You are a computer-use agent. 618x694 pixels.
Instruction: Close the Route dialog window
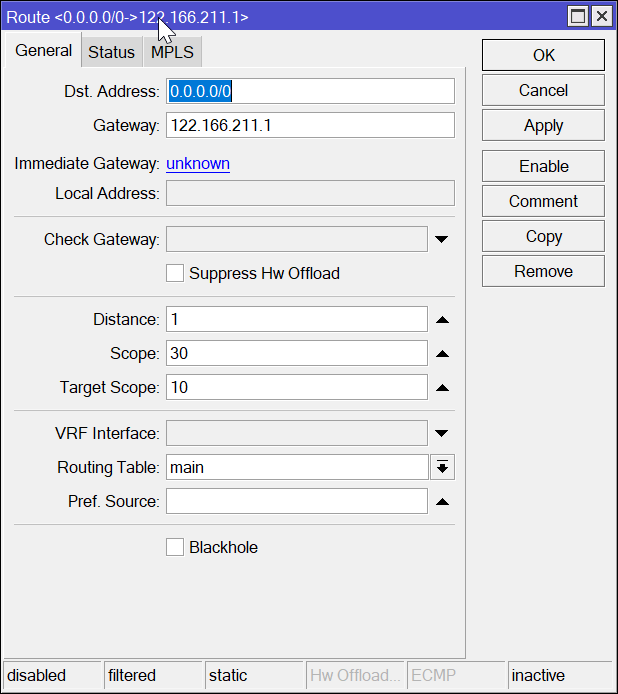pyautogui.click(x=601, y=16)
